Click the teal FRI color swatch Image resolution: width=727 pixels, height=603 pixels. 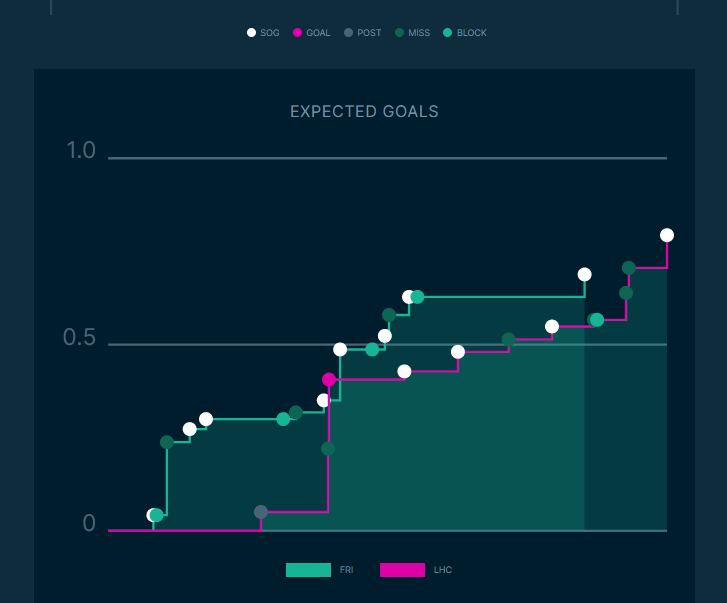coord(308,570)
